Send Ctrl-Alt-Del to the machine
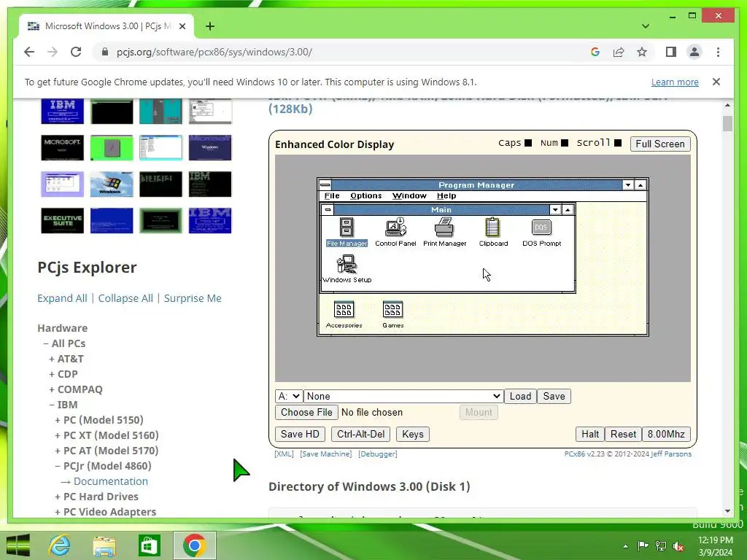Screen dimensions: 747x560 click(x=360, y=435)
